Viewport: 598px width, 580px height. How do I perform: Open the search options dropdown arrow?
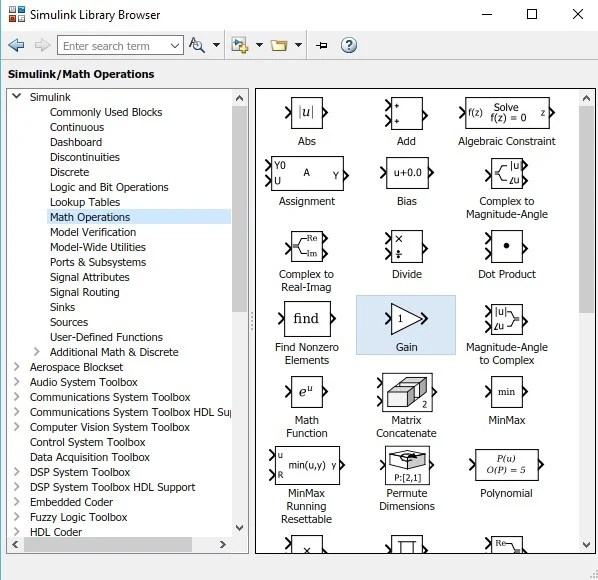coord(216,45)
